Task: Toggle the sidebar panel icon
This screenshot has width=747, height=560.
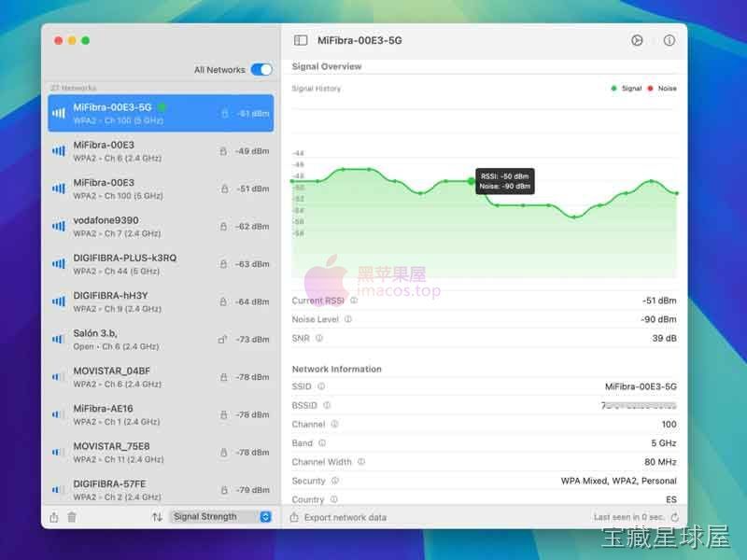Action: pos(301,40)
